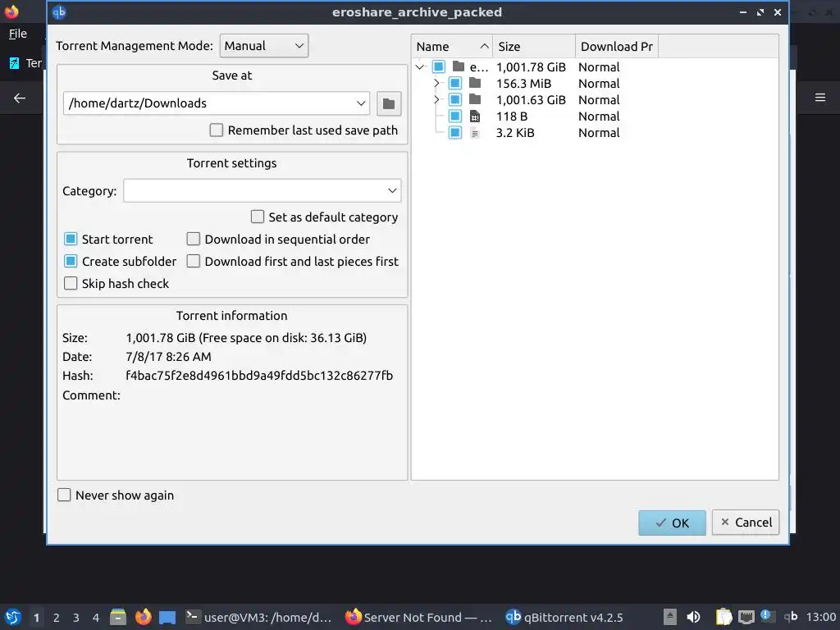Viewport: 840px width, 630px height.
Task: Switch to workspace 3
Action: click(76, 618)
